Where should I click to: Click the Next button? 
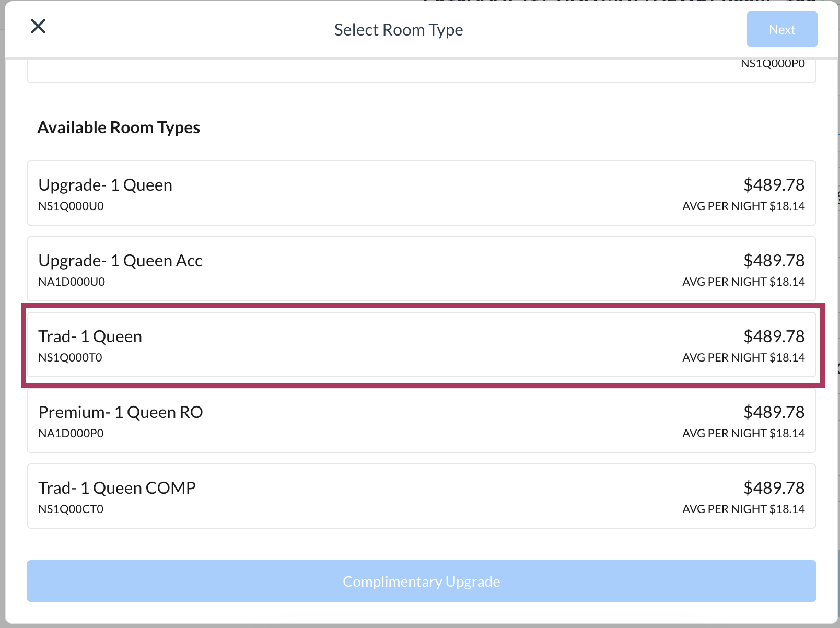click(781, 30)
